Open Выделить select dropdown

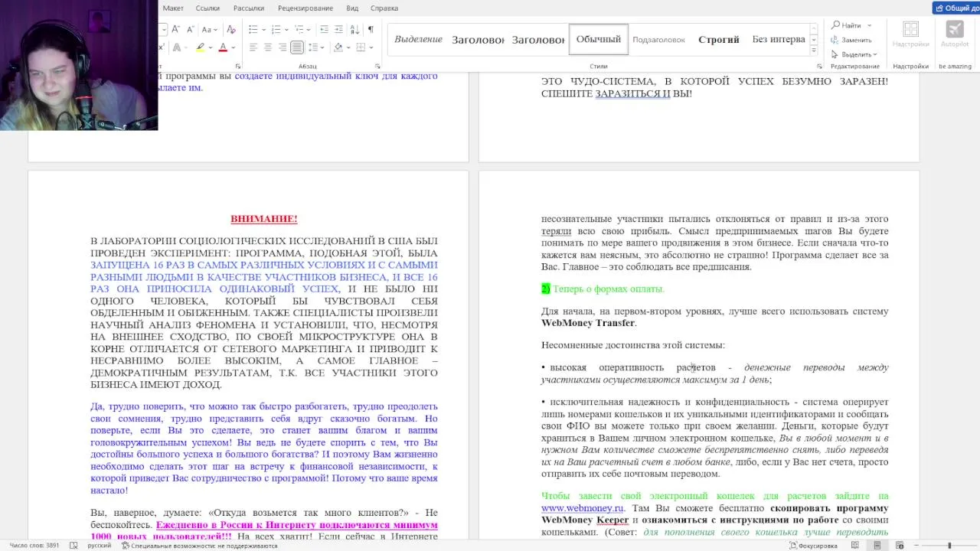pos(854,54)
